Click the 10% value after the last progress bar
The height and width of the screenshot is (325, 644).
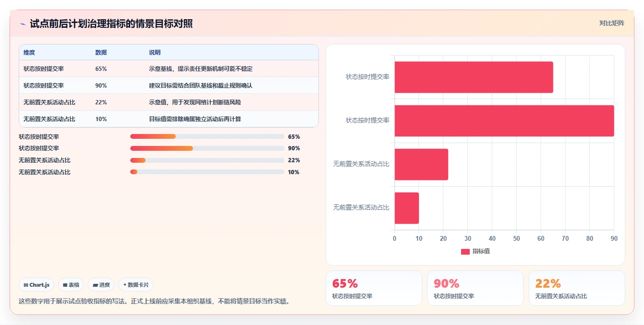tap(294, 172)
